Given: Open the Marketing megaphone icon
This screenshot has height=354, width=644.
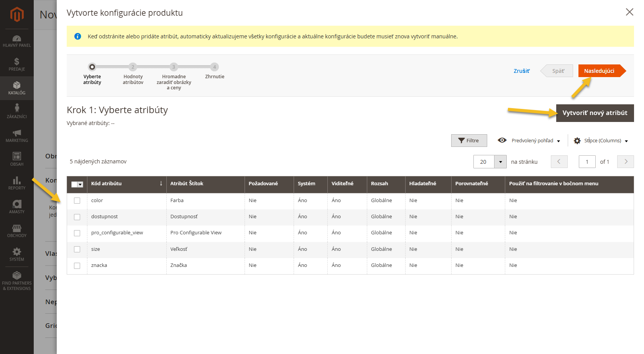Looking at the screenshot, I should (x=16, y=133).
